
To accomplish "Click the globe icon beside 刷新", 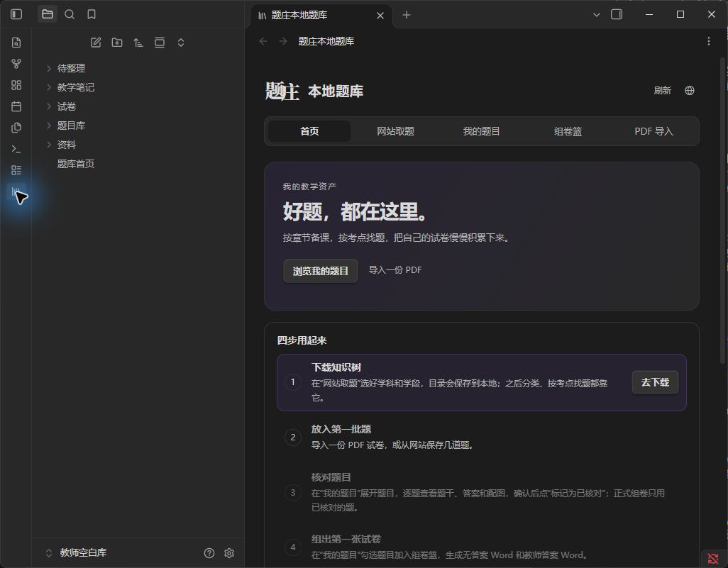I will (x=690, y=91).
